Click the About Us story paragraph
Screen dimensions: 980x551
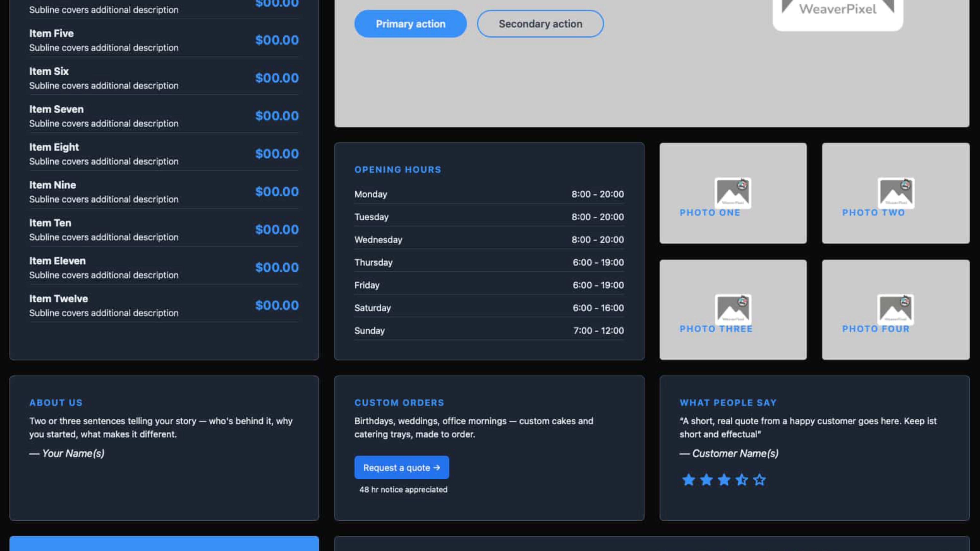(161, 428)
